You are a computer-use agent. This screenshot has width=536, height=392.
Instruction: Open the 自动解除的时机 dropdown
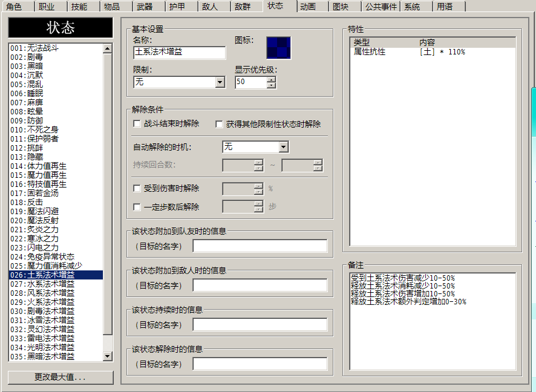[283, 147]
